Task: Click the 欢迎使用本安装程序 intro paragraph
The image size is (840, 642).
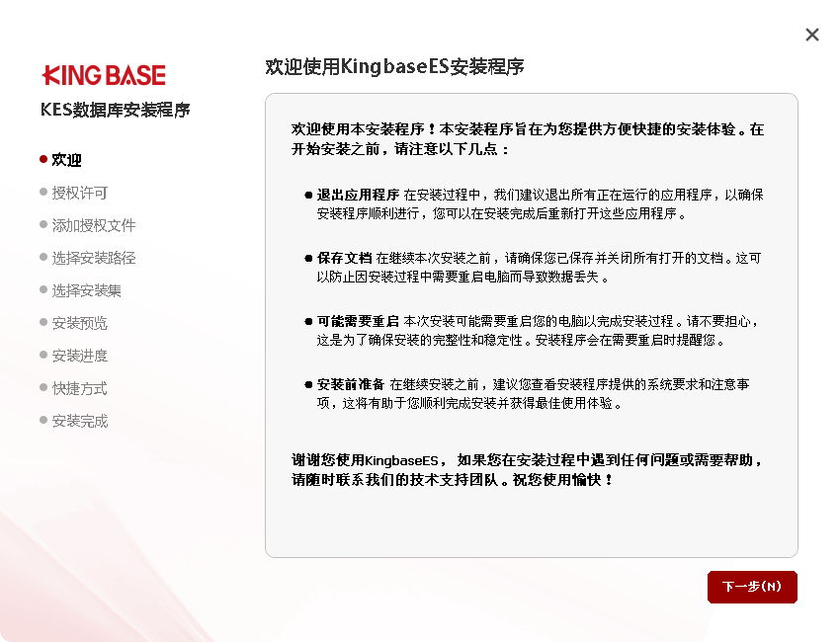Action: tap(527, 139)
